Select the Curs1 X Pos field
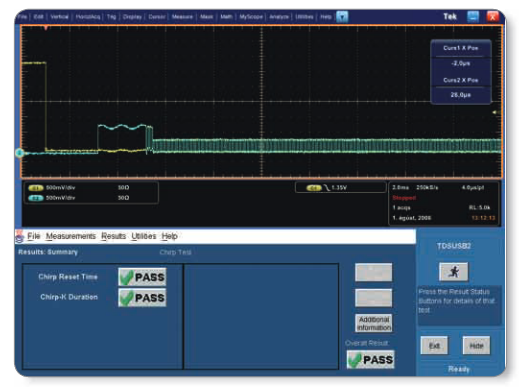The width and height of the screenshot is (519, 387). point(461,48)
